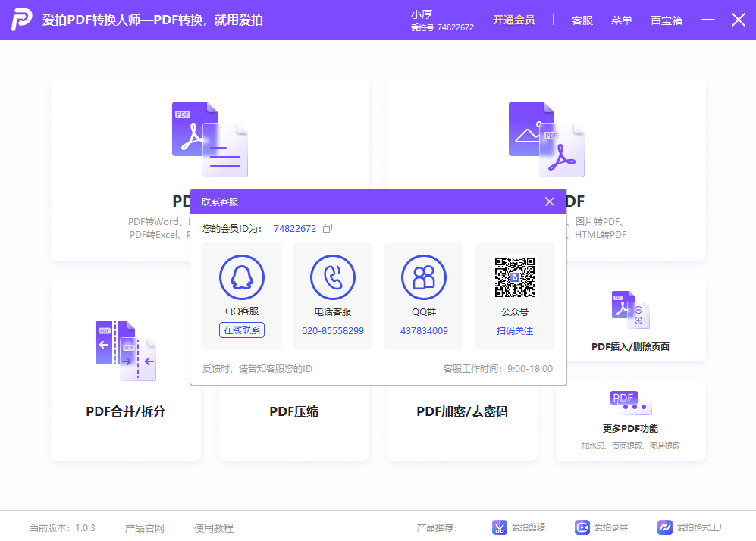Click the 爱拍录屏 label
This screenshot has width=756, height=541.
click(611, 527)
